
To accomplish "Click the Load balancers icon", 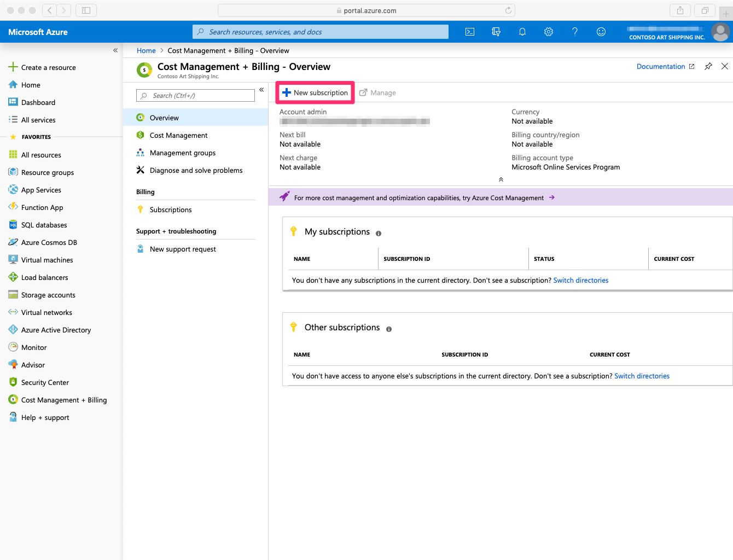I will click(x=13, y=277).
